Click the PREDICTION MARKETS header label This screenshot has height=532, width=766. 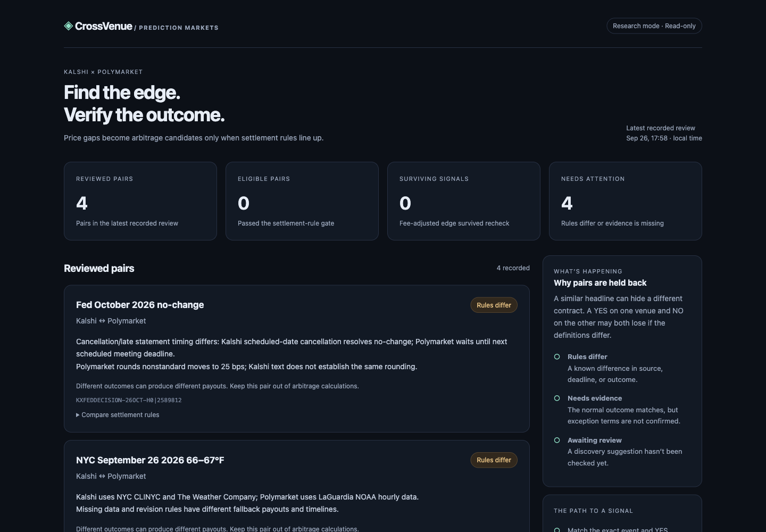179,28
